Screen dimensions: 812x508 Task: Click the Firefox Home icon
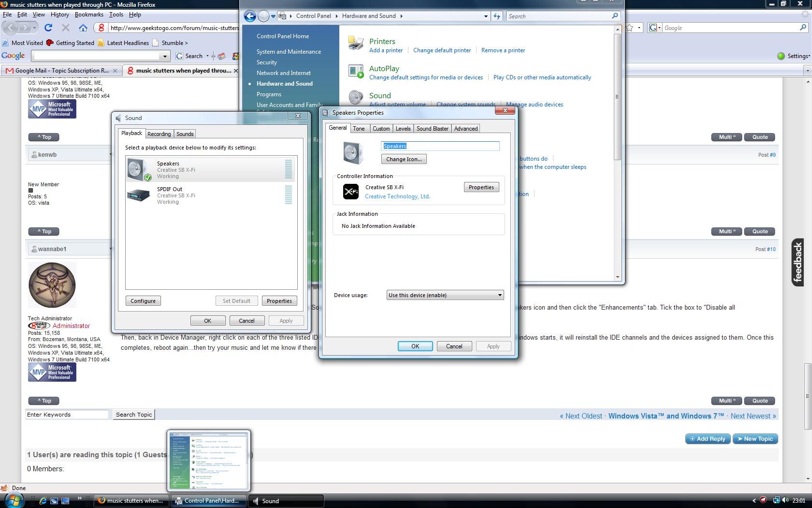(83, 28)
